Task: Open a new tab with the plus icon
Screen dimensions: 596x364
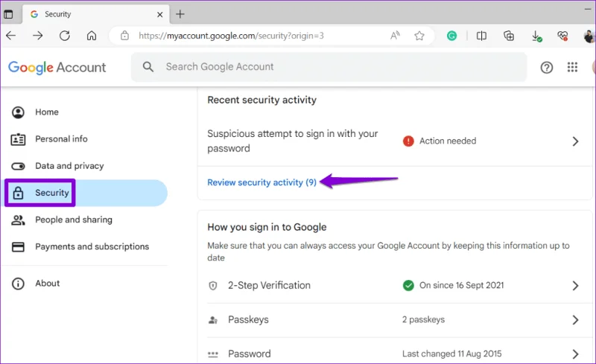Action: pyautogui.click(x=180, y=14)
